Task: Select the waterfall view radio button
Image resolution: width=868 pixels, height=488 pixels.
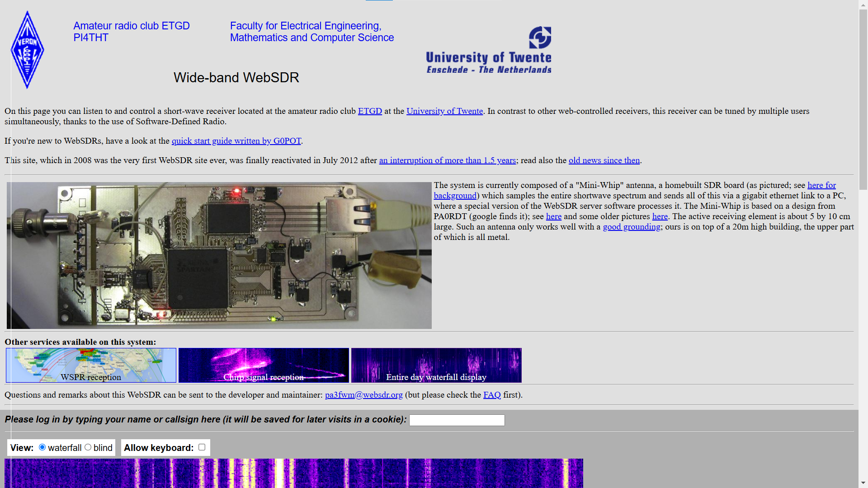Action: (x=42, y=447)
